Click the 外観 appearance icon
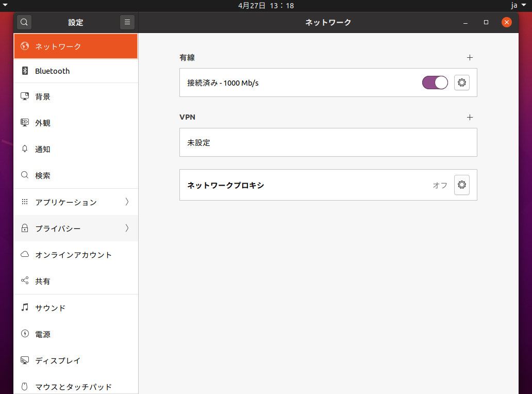Image resolution: width=532 pixels, height=394 pixels. [x=25, y=123]
